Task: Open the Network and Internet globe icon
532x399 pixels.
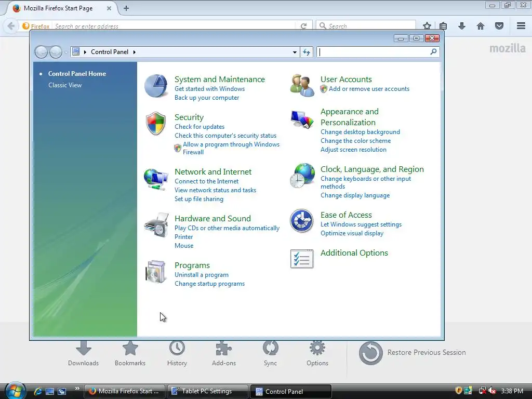Action: pos(156,179)
